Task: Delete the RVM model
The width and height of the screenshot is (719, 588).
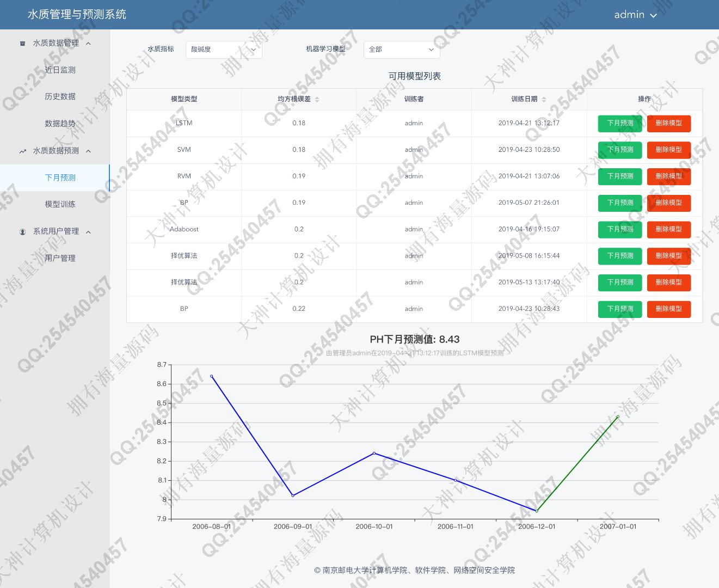Action: [x=668, y=176]
